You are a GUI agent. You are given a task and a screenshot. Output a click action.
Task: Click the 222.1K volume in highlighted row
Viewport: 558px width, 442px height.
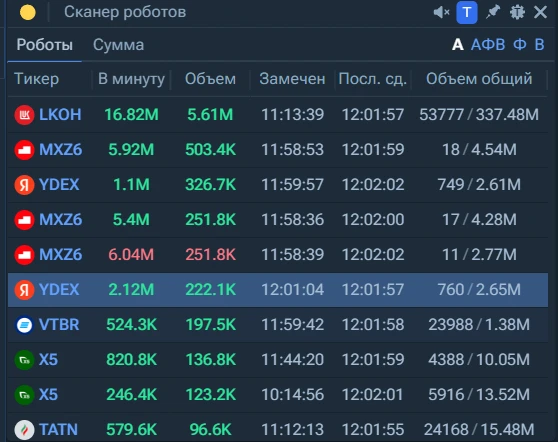pos(210,289)
